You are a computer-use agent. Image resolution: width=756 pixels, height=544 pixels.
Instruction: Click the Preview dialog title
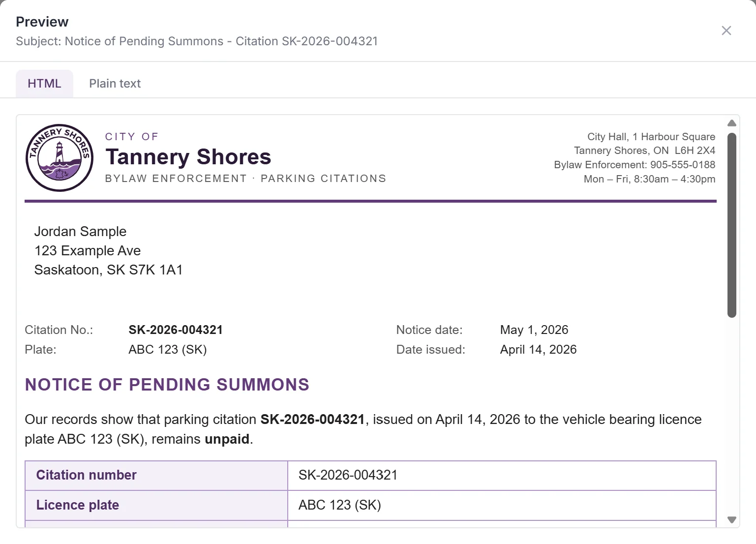(42, 22)
